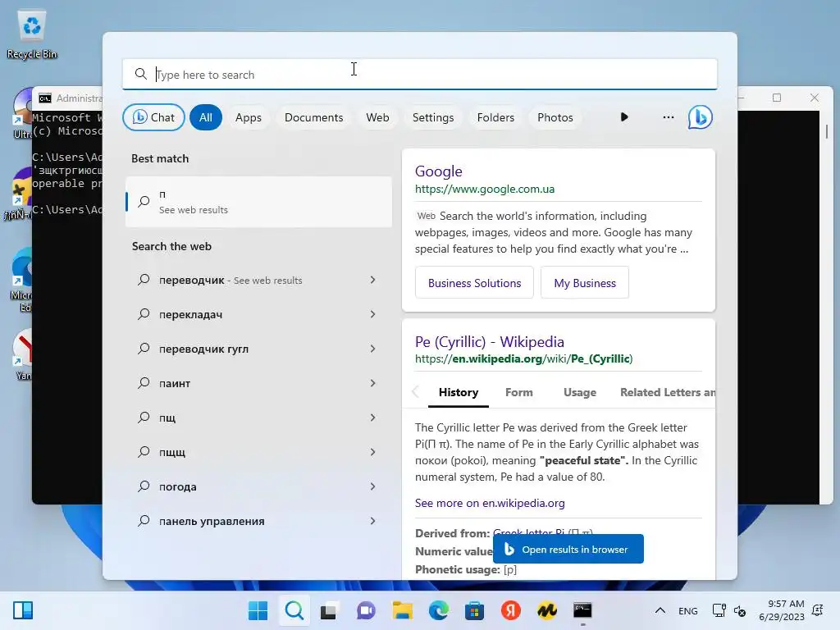Select the best match 'п' web result
840x630 pixels.
click(258, 202)
